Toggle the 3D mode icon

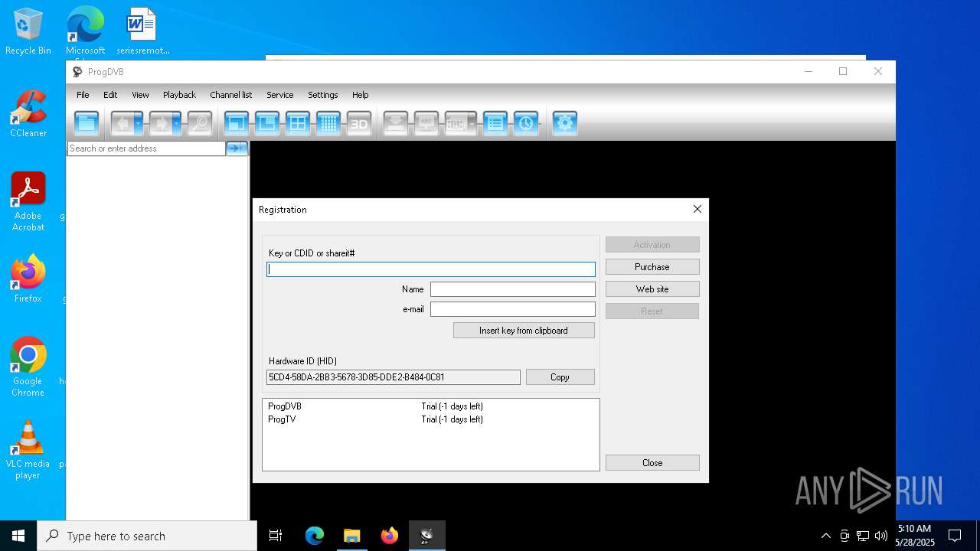(359, 123)
